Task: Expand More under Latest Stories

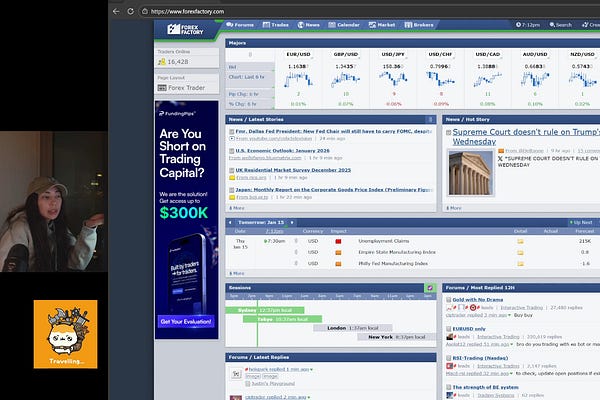Action: (x=237, y=208)
